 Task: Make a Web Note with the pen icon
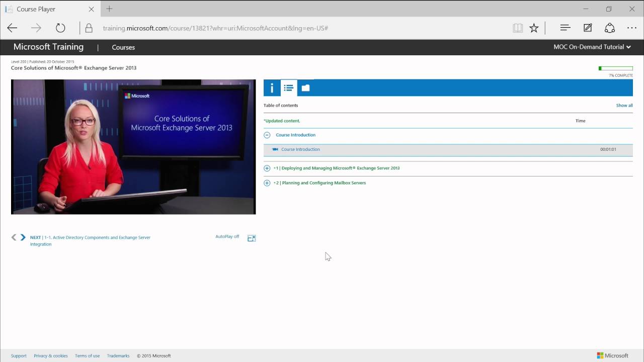[x=588, y=28]
